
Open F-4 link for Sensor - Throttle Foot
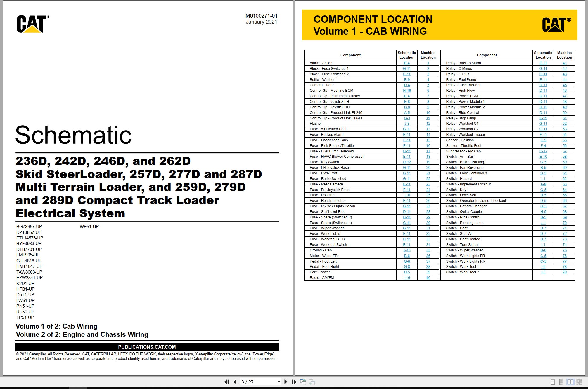(x=543, y=146)
